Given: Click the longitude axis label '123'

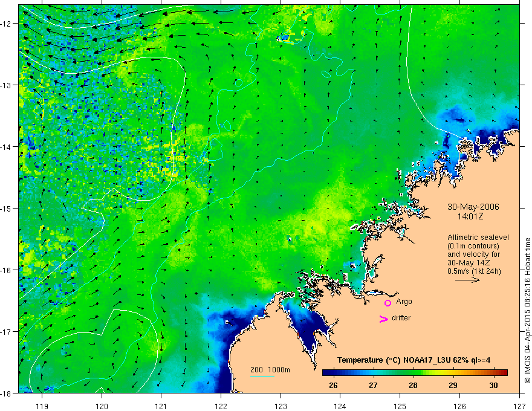Looking at the screenshot, I should click(281, 406).
